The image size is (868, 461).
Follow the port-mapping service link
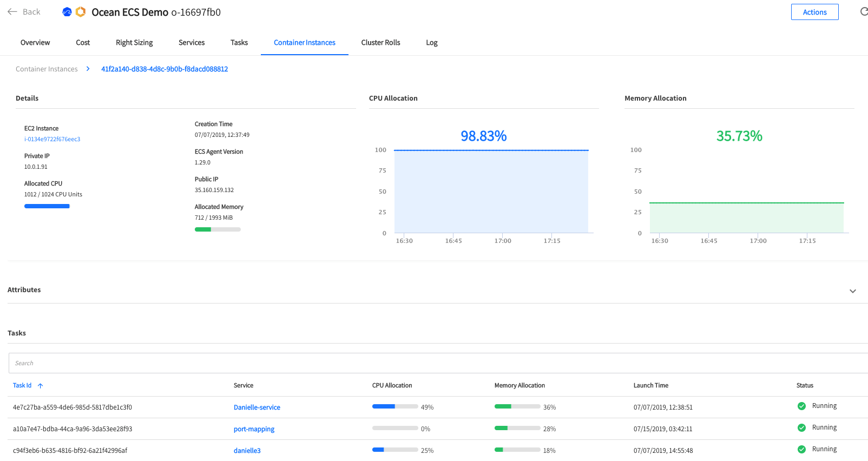[x=254, y=429]
